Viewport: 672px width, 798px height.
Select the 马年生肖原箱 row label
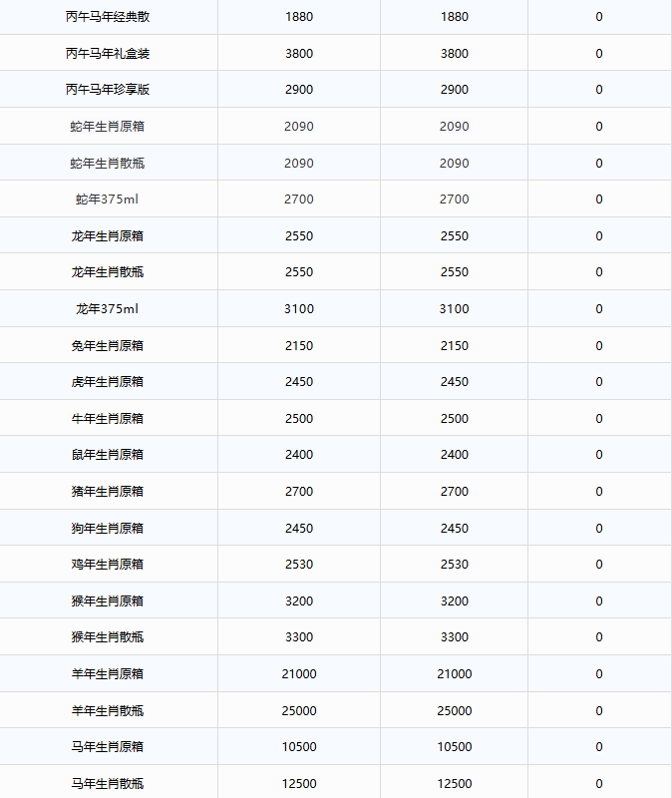[108, 746]
